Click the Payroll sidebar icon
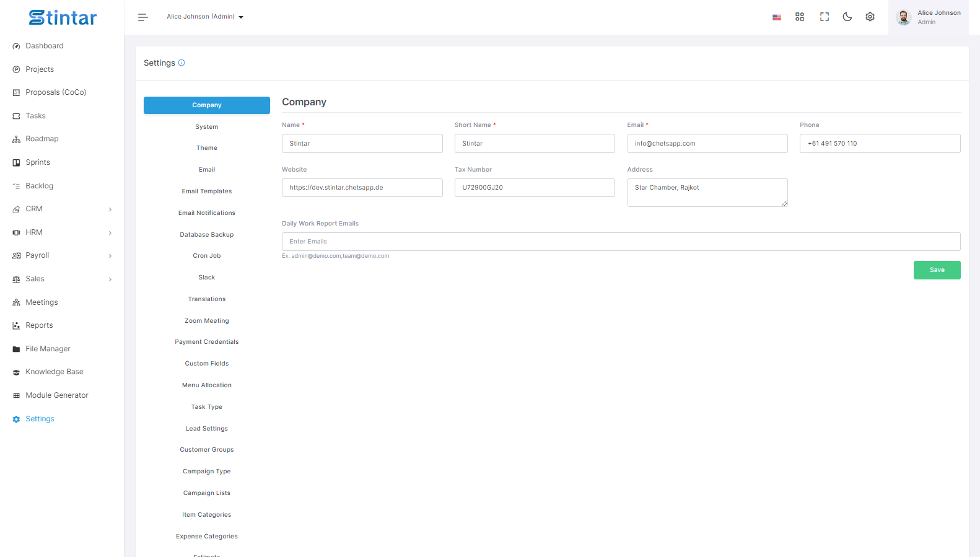 (16, 255)
